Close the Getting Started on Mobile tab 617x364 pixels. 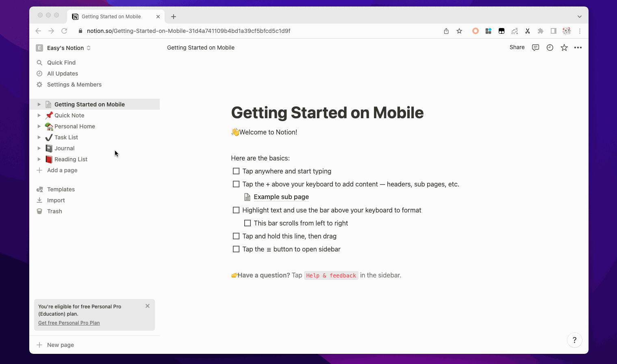click(158, 17)
